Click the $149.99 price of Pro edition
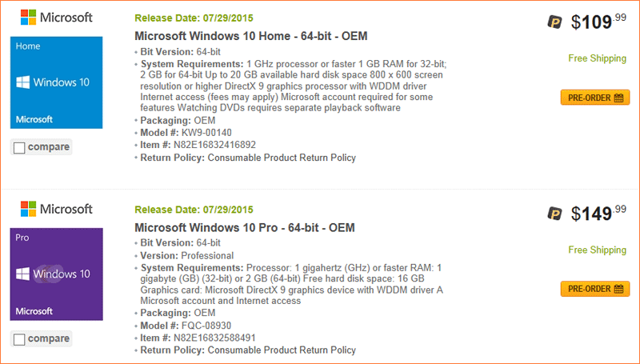 (598, 213)
